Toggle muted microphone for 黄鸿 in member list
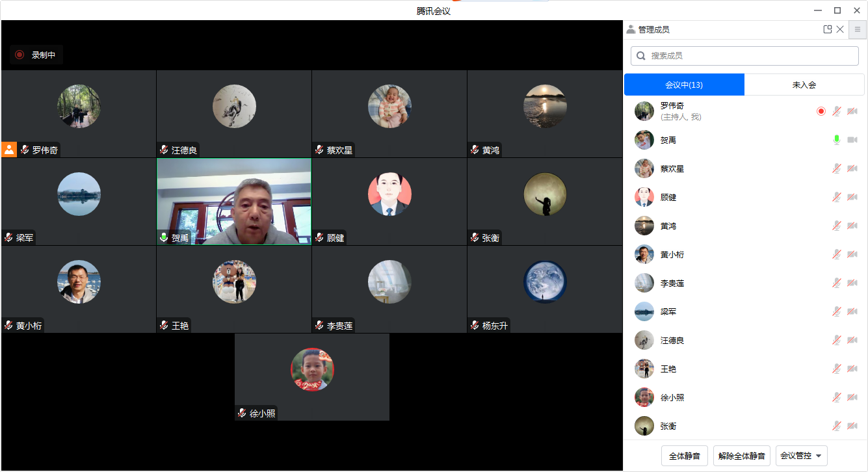The width and height of the screenshot is (868, 472). pyautogui.click(x=837, y=226)
